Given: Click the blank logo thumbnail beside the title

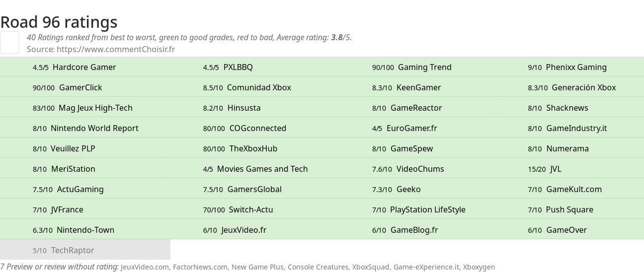Looking at the screenshot, I should coord(9,42).
